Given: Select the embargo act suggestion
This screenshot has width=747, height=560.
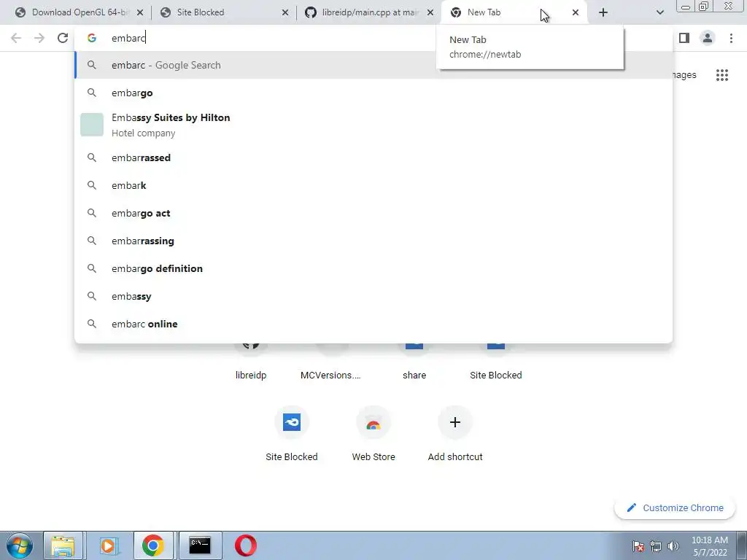Looking at the screenshot, I should (x=373, y=213).
